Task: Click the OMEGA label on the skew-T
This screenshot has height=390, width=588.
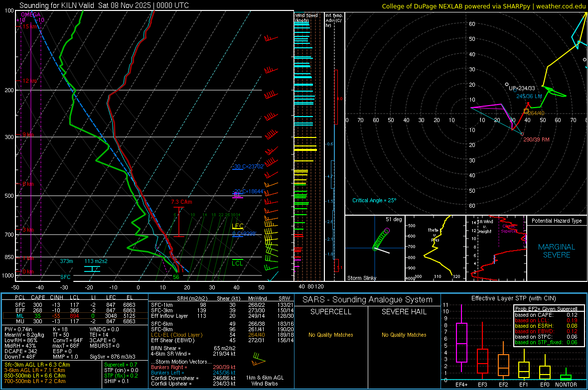Action: coord(30,14)
